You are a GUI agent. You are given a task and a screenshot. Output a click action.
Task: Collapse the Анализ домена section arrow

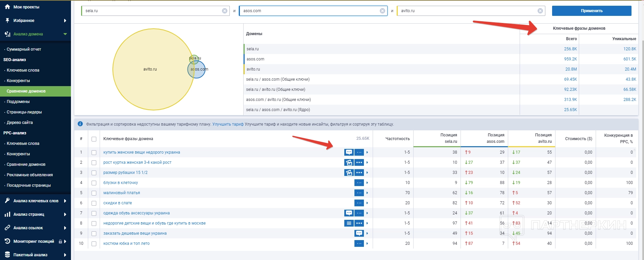coord(65,34)
